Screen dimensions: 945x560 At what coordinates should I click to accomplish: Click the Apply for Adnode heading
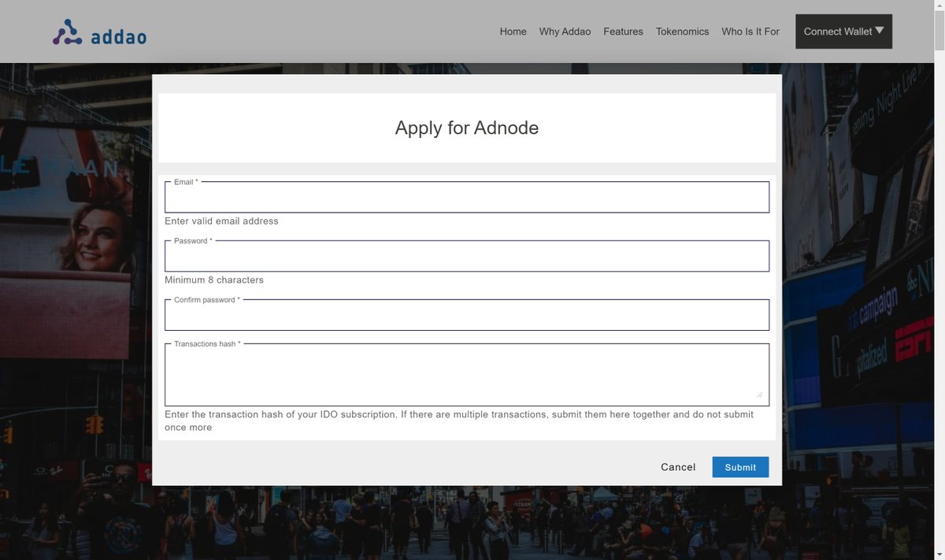coord(467,128)
